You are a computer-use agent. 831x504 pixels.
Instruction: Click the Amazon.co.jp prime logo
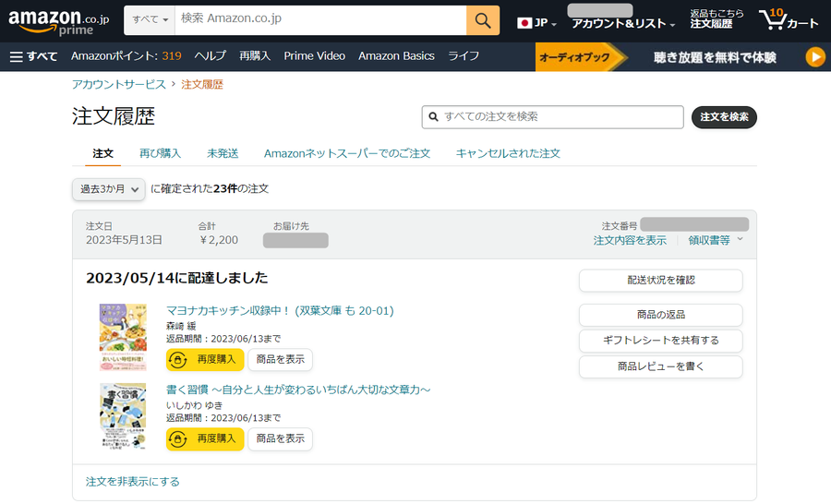(x=58, y=22)
